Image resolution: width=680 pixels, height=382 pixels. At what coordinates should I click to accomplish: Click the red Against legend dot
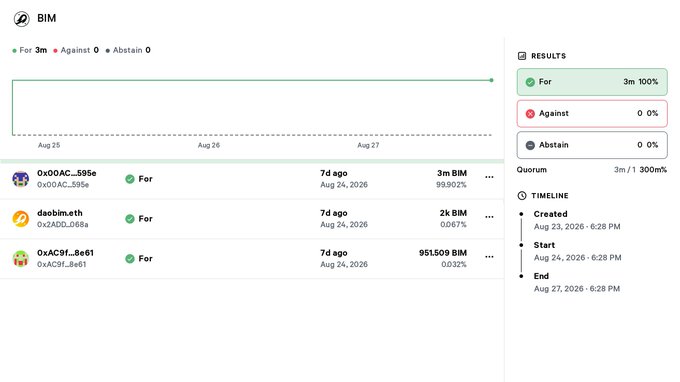pos(55,51)
